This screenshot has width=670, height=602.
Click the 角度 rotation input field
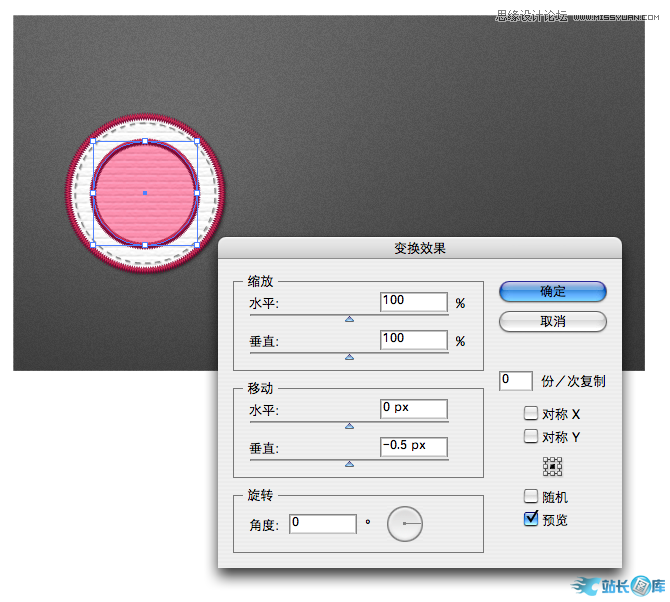[322, 524]
